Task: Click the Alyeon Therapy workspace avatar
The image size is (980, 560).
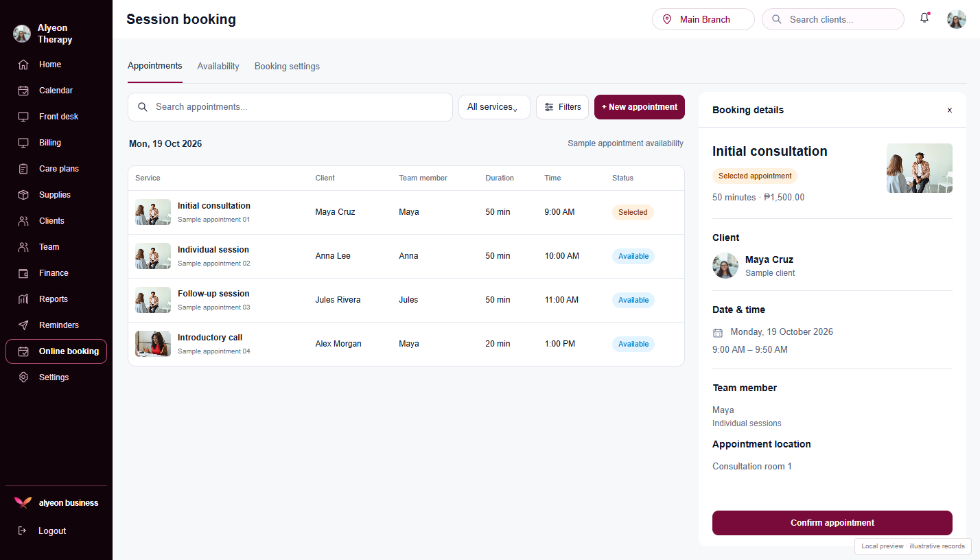Action: tap(22, 34)
